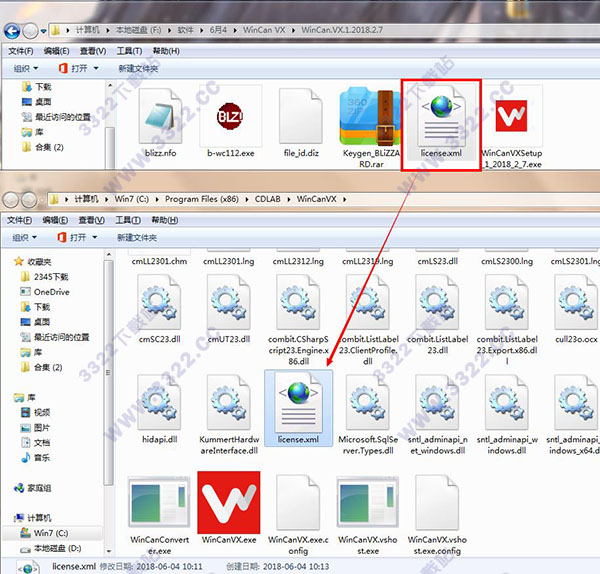Viewport: 600px width, 574px height.
Task: Open 视频 library in lower sidebar
Action: 35,413
